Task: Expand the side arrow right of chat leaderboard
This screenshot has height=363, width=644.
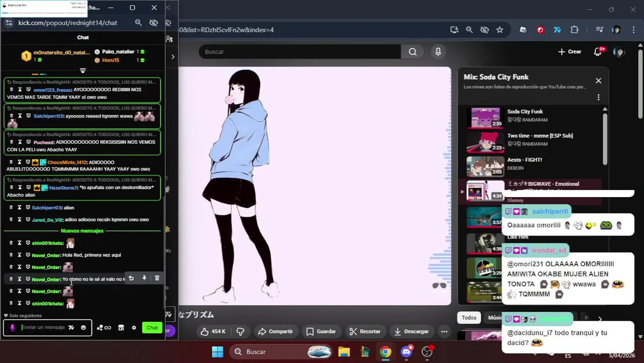Action: coord(173,56)
